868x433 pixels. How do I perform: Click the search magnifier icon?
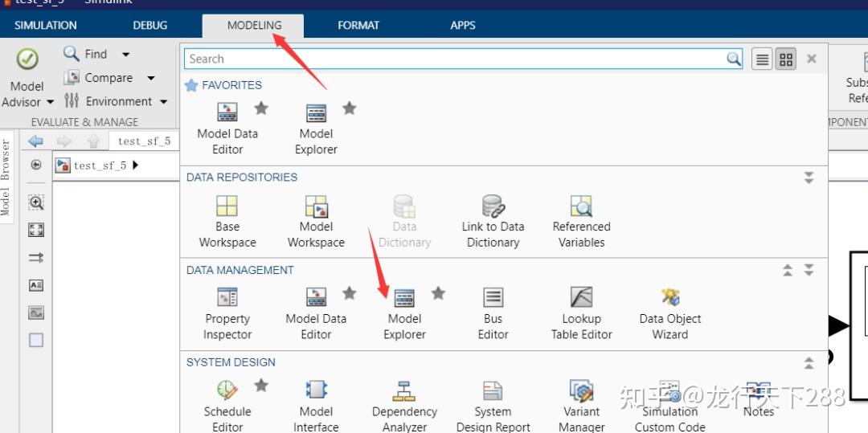[734, 59]
